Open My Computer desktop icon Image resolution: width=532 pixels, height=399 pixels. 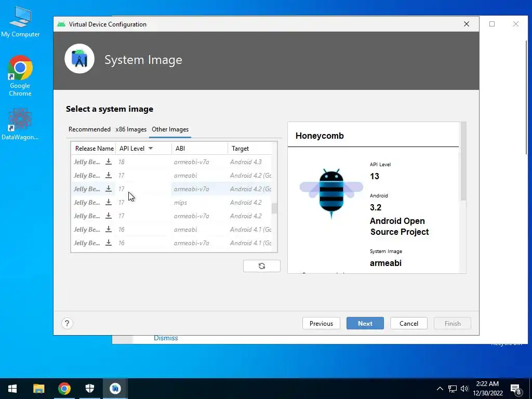coord(20,22)
